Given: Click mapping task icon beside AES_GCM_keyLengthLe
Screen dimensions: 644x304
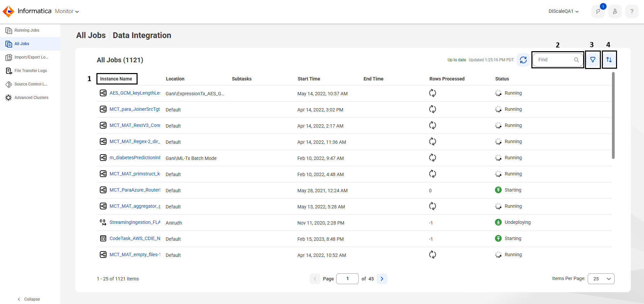Looking at the screenshot, I should click(103, 93).
